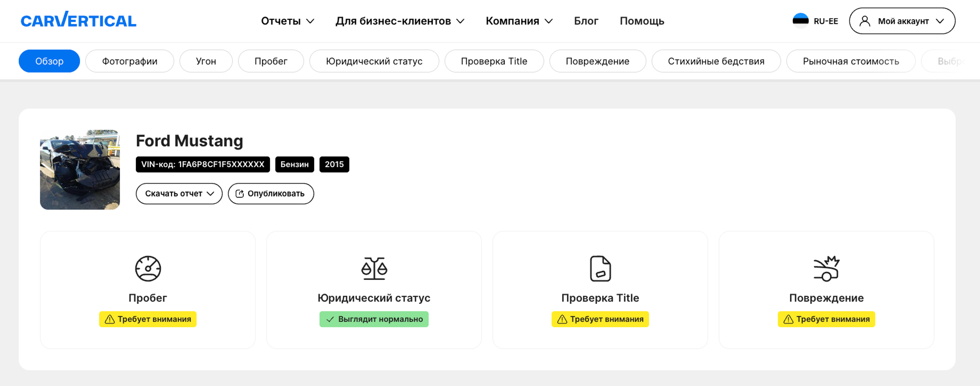
Task: Click the carVertical logo
Action: pyautogui.click(x=78, y=19)
